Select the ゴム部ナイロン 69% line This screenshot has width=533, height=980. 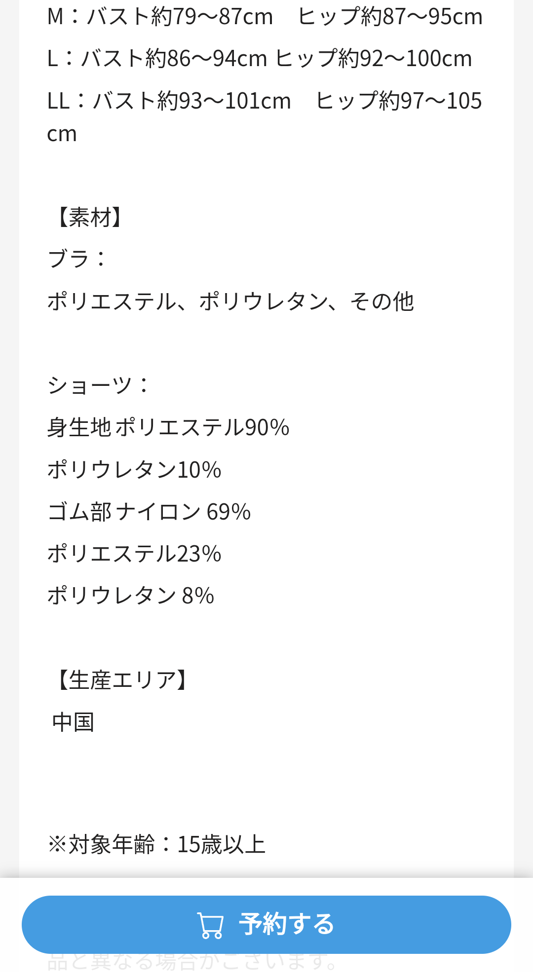tap(149, 512)
